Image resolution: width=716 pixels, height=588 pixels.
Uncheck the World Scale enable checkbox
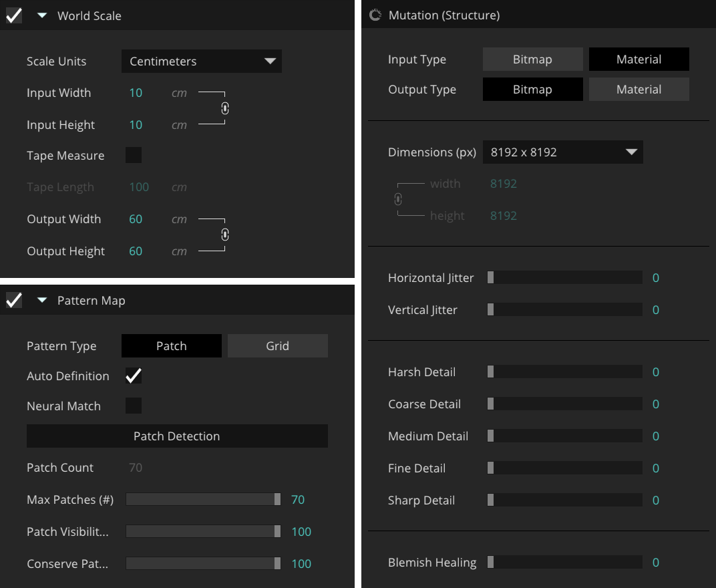point(14,15)
